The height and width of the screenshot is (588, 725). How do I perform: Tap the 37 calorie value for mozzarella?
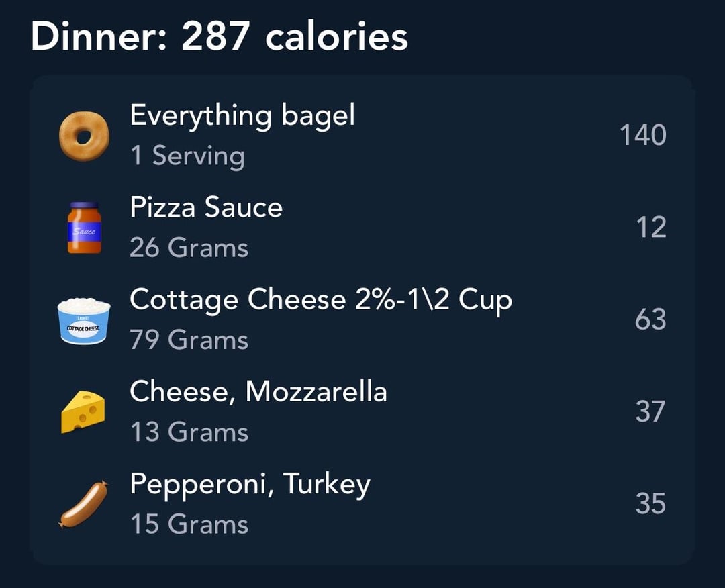[x=650, y=411]
